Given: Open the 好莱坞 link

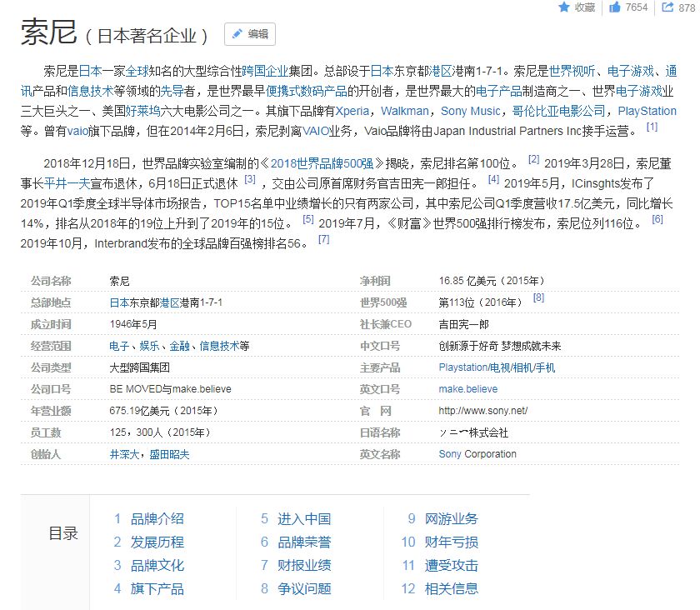Looking at the screenshot, I should click(x=142, y=111).
